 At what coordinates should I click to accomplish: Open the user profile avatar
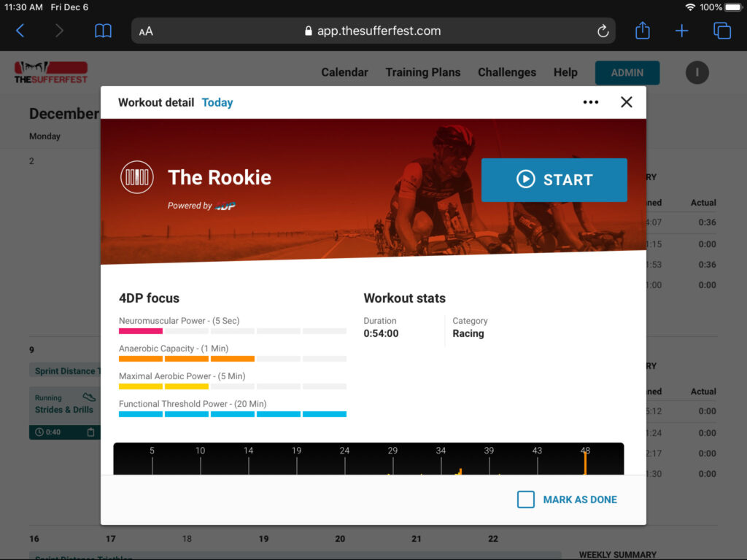click(x=697, y=73)
